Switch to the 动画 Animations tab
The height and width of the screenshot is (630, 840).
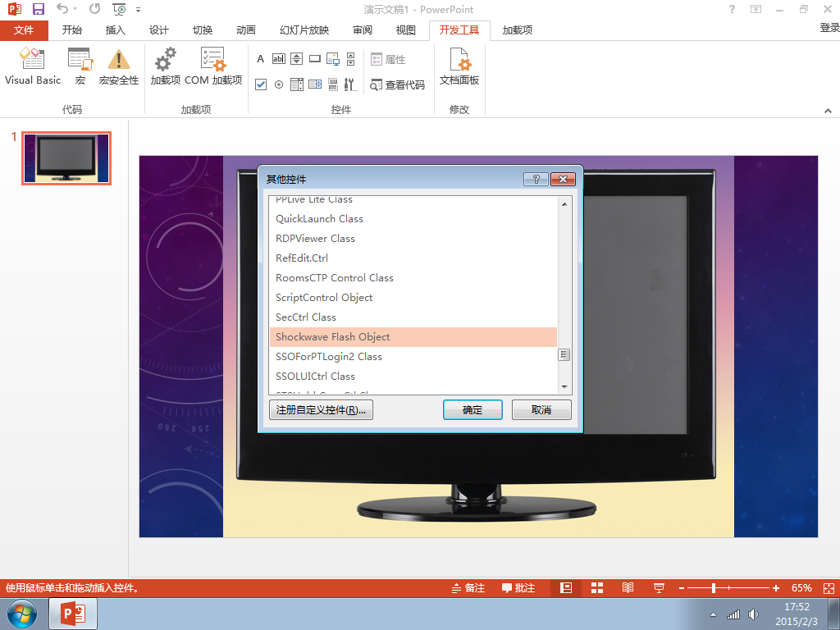pos(246,30)
